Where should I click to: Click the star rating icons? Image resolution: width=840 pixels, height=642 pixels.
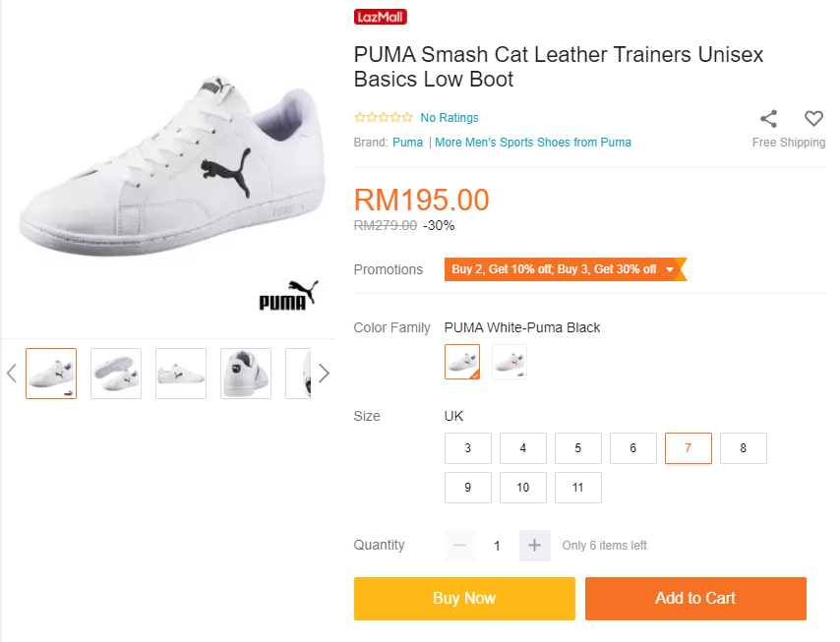(384, 118)
